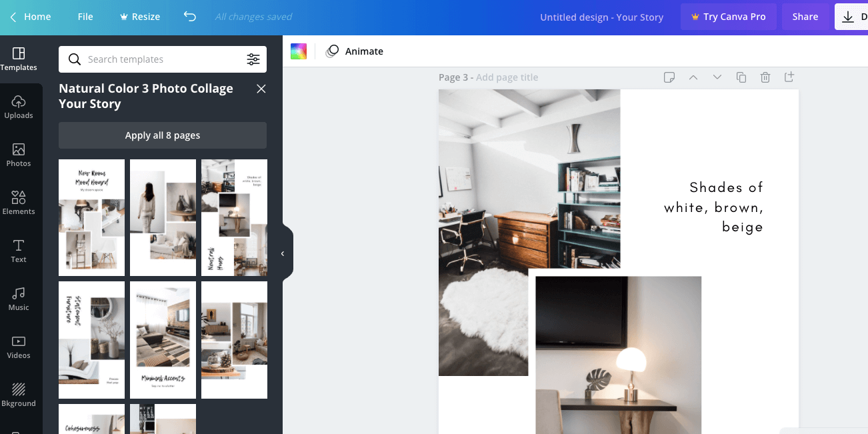
Task: Collapse the templates side panel
Action: point(282,253)
